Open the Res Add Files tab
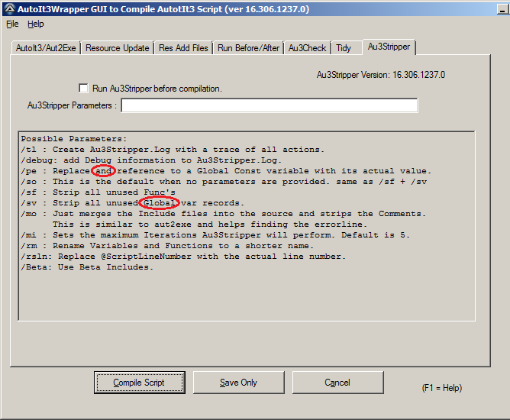510x420 pixels. [183, 48]
